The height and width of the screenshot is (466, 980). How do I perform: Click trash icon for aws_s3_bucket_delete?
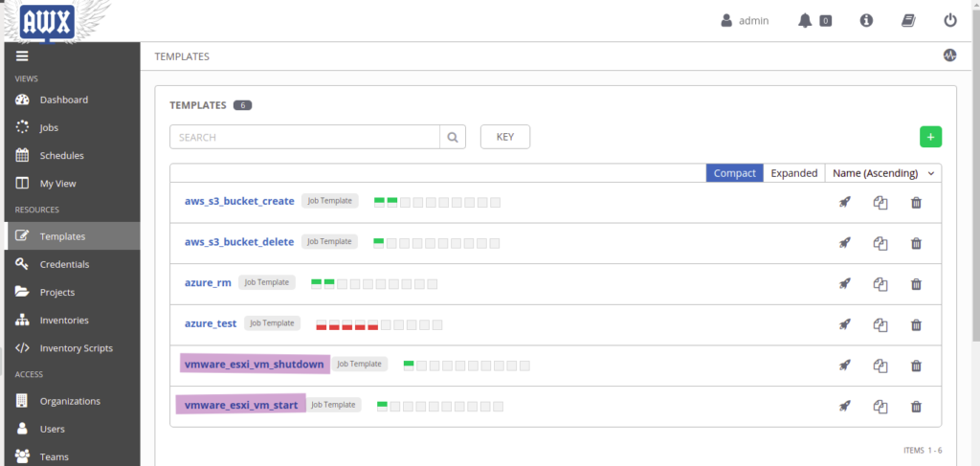916,243
